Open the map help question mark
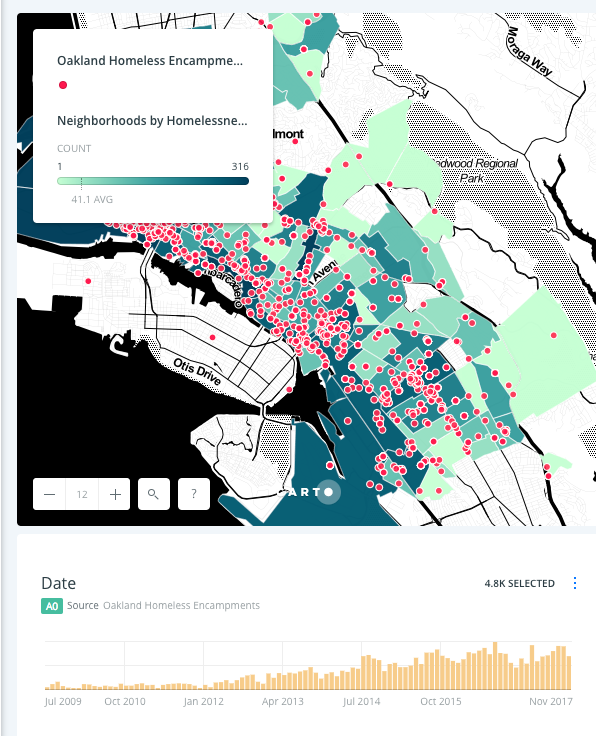The image size is (596, 736). [194, 494]
